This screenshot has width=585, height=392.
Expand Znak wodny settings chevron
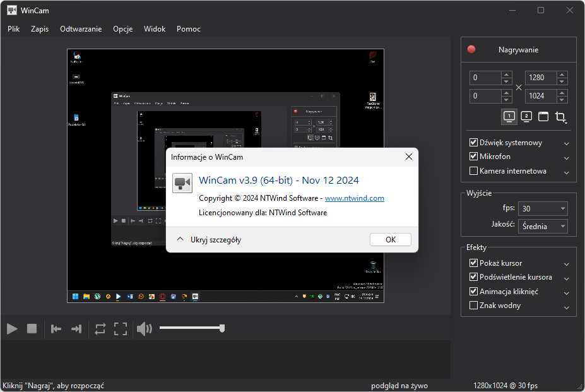click(566, 307)
